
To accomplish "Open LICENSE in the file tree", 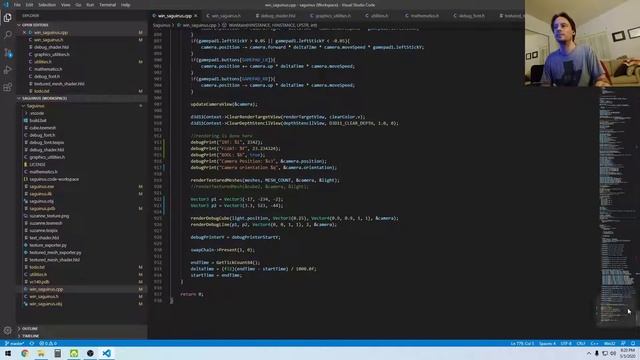I will coord(37,164).
